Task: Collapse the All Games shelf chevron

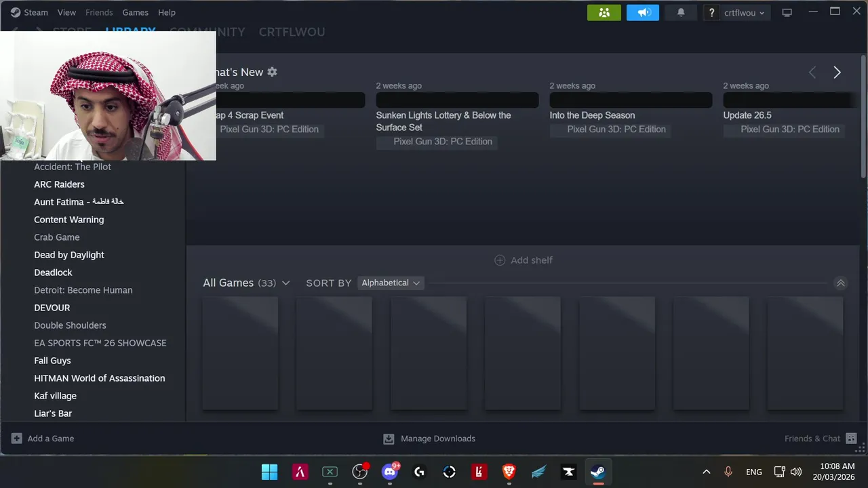Action: [x=840, y=283]
